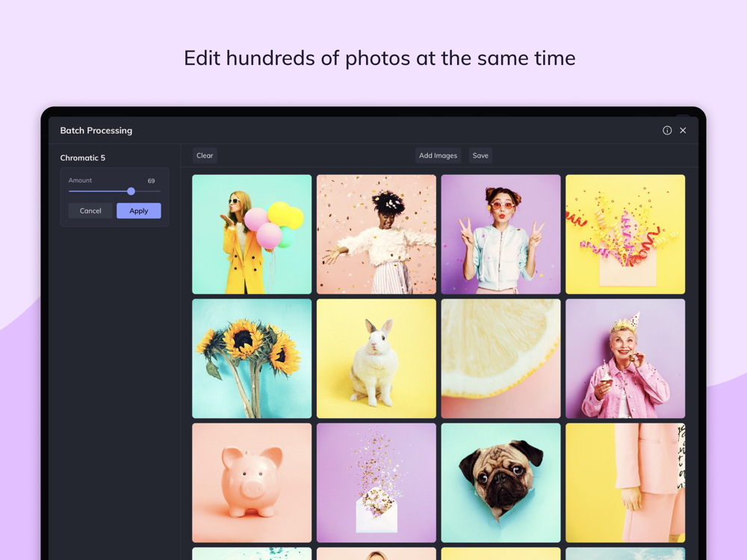The width and height of the screenshot is (747, 560).
Task: Select the sunflowers photo
Action: point(252,358)
